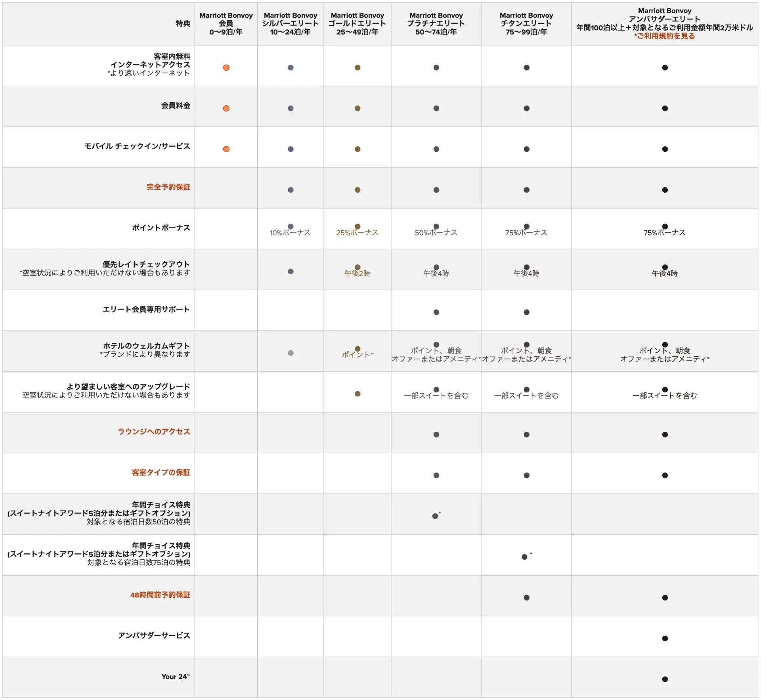This screenshot has width=761, height=700.
Task: Click the Ambassador dot in アンバサダーサービス row
Action: pos(665,638)
